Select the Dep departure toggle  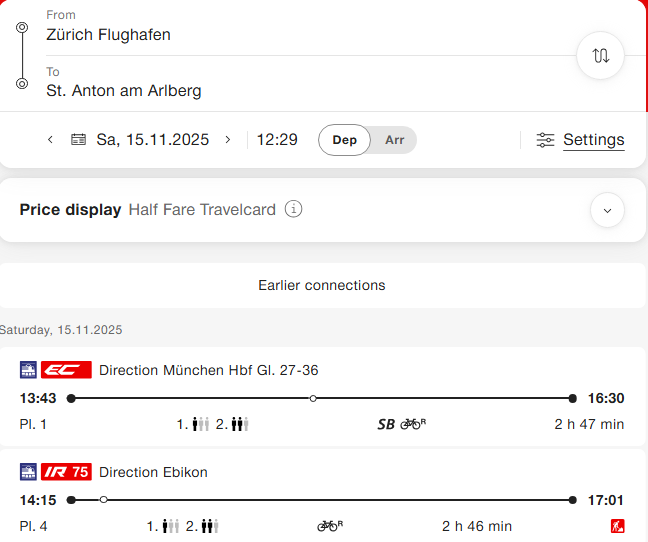point(345,140)
